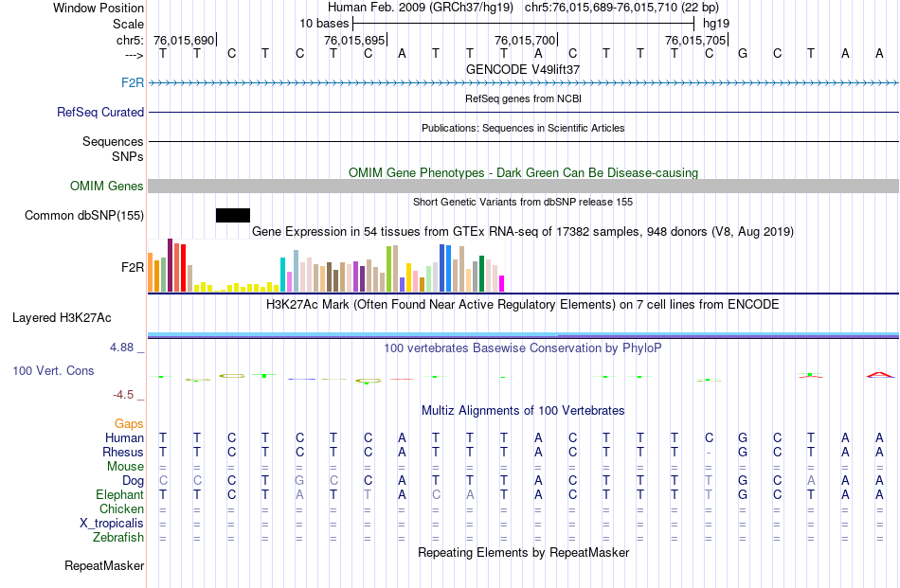This screenshot has height=588, width=900.
Task: Click the Chicken species label
Action: [x=121, y=508]
